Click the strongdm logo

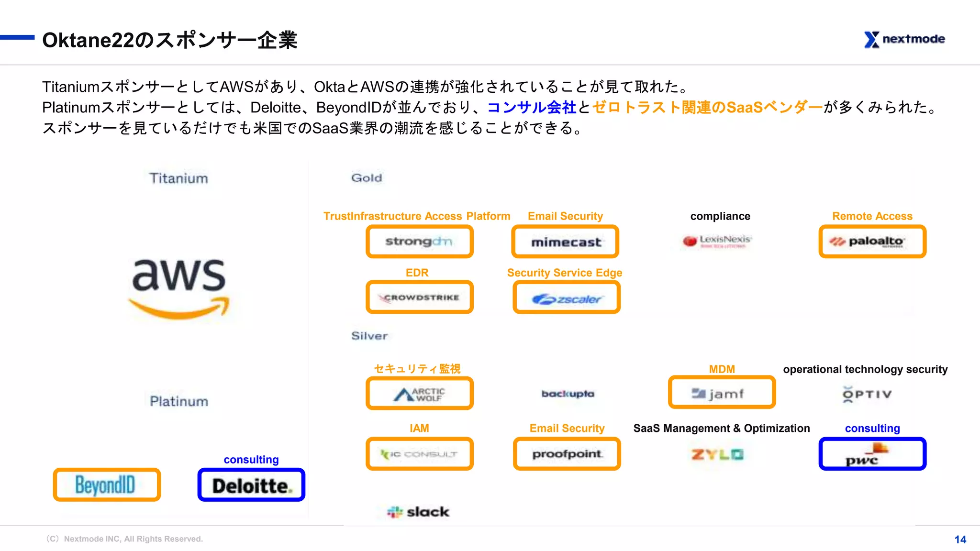420,242
